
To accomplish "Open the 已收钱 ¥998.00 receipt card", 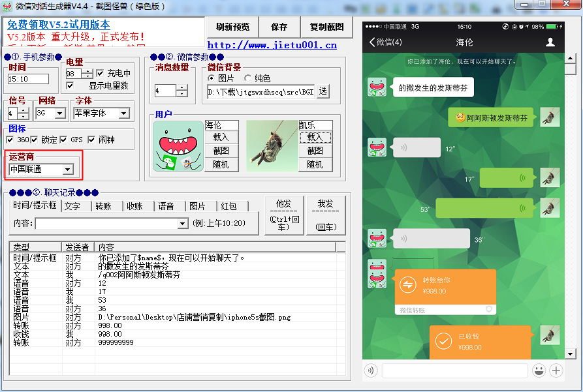I will click(481, 342).
